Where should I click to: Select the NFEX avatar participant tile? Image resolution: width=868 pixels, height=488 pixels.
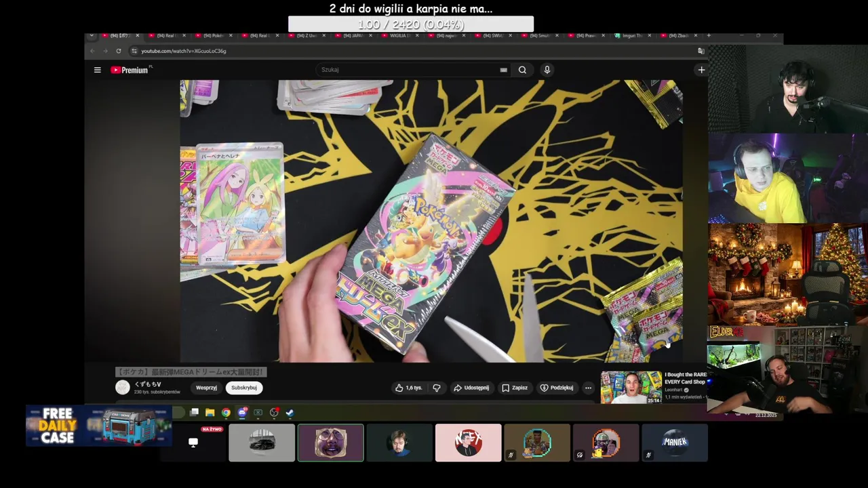pos(469,443)
